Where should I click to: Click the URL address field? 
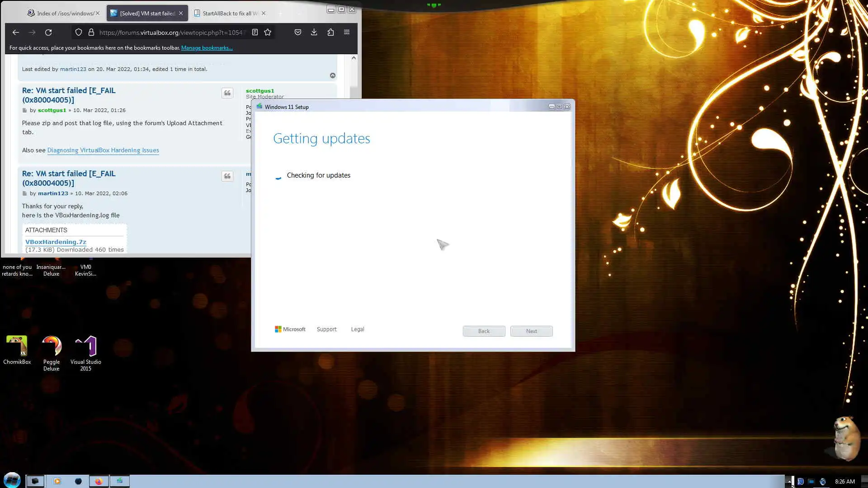point(171,33)
